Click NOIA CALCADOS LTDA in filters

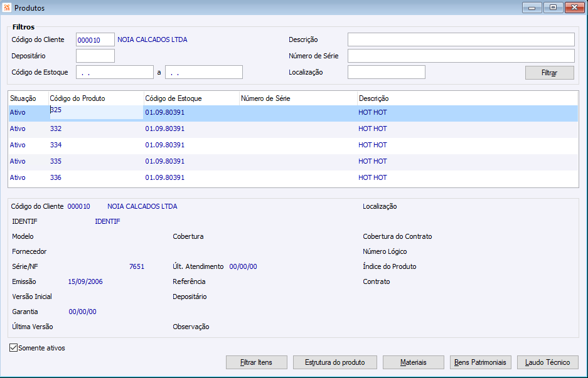click(x=152, y=39)
